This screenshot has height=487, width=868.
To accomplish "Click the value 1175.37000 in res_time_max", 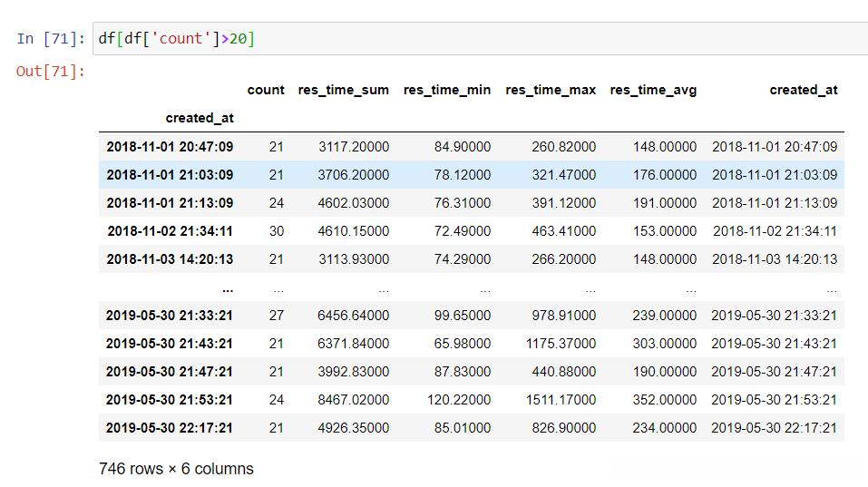I will [x=561, y=344].
